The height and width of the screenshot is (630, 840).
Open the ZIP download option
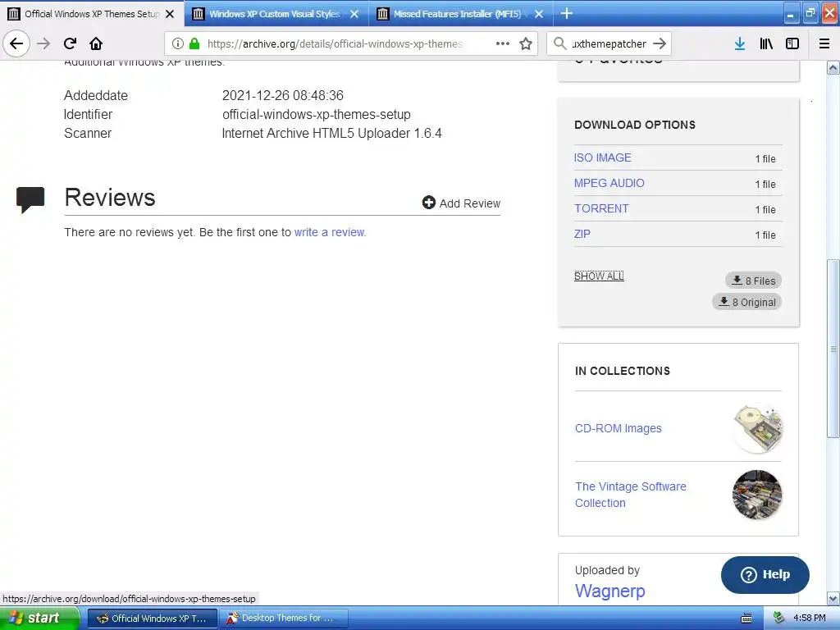tap(582, 234)
